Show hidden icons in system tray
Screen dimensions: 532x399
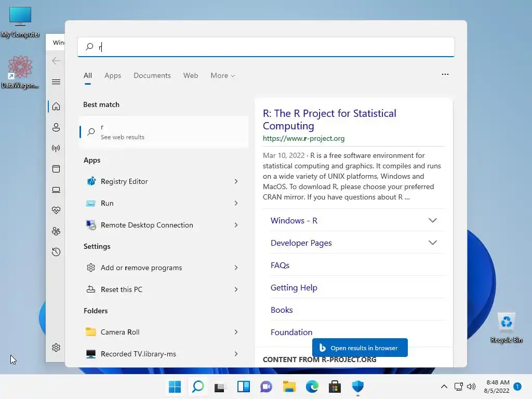pos(444,387)
